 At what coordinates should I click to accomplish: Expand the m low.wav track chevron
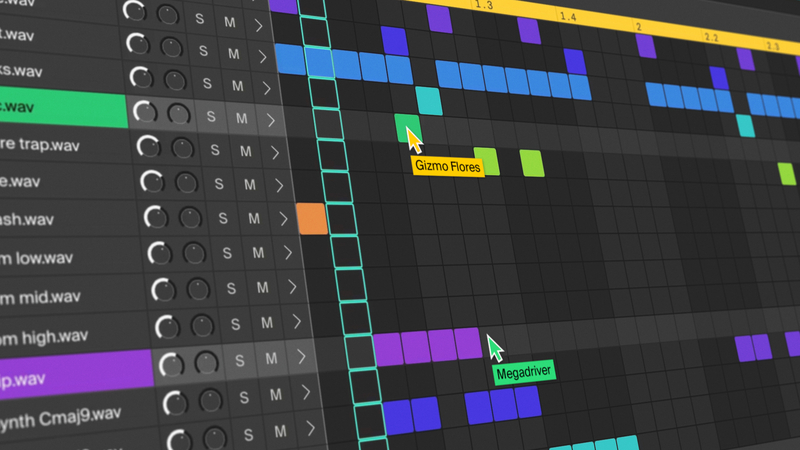tap(288, 253)
